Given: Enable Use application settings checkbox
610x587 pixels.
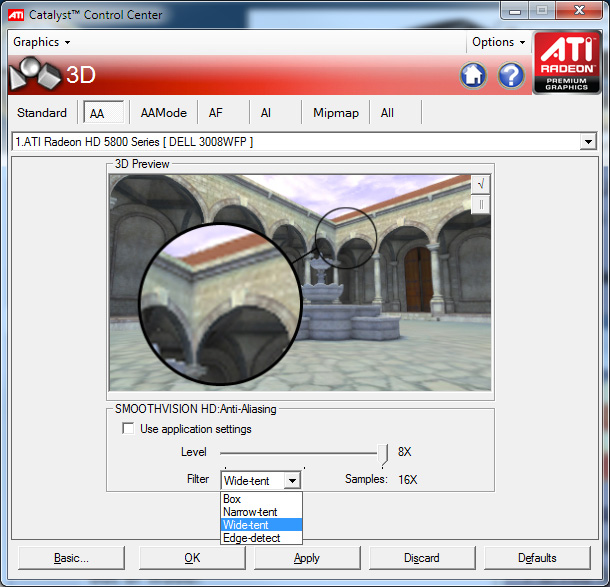Looking at the screenshot, I should (x=128, y=429).
